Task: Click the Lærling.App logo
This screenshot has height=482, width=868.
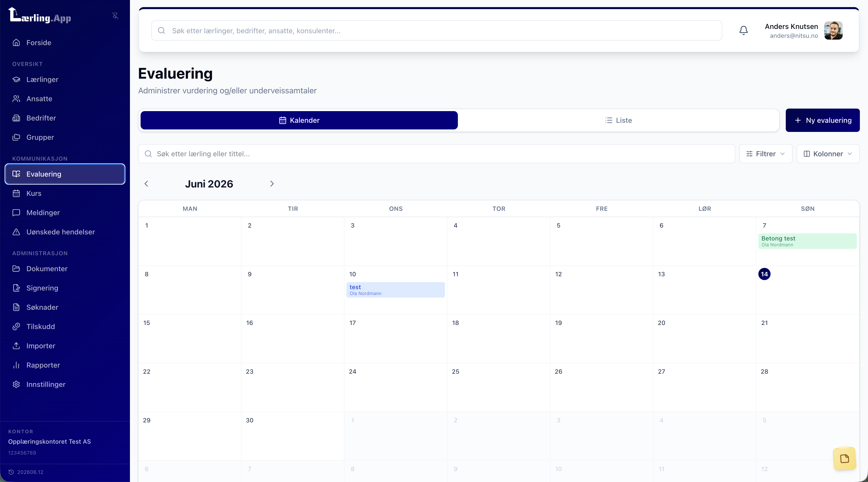Action: (x=40, y=15)
